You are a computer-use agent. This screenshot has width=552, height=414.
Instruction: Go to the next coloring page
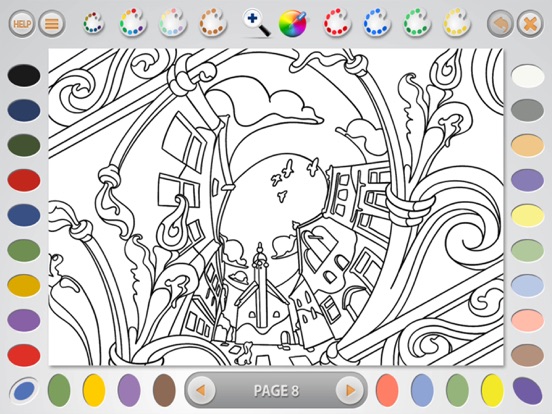coord(350,390)
